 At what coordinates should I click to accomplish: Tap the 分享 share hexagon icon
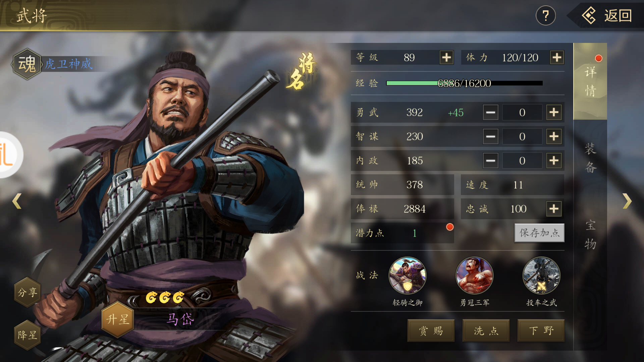pyautogui.click(x=28, y=292)
